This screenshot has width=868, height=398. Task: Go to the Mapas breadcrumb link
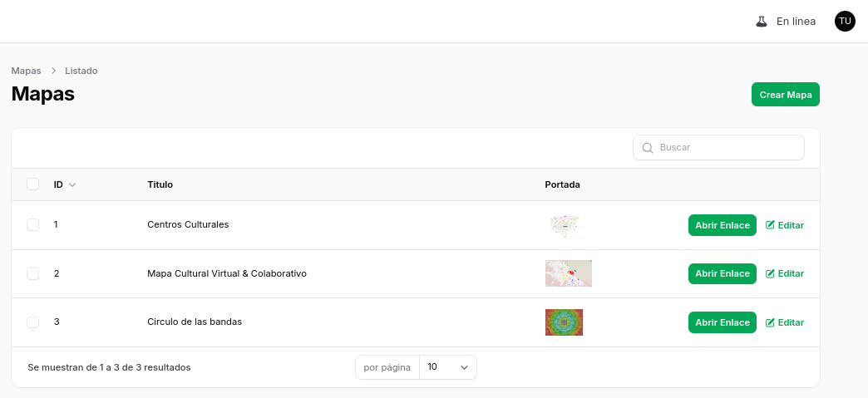[26, 71]
